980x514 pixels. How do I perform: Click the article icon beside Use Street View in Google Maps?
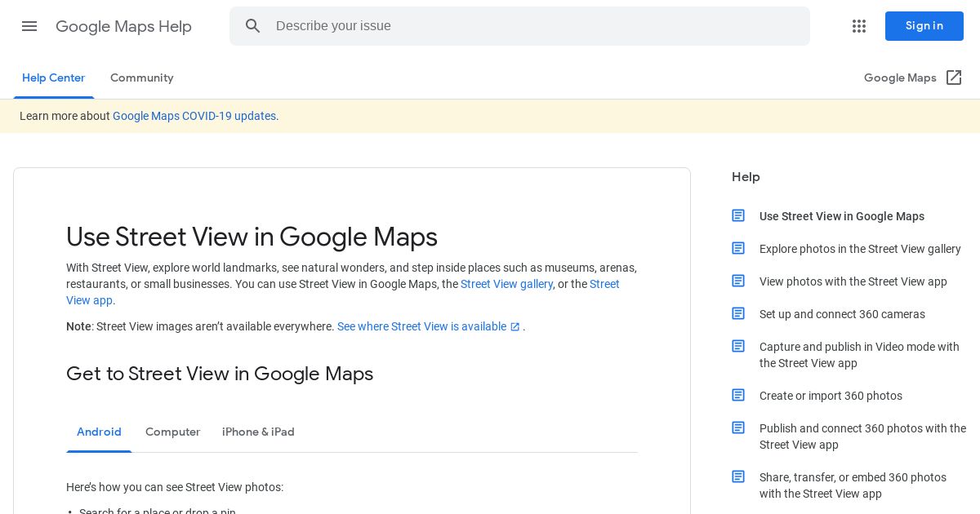click(x=738, y=215)
